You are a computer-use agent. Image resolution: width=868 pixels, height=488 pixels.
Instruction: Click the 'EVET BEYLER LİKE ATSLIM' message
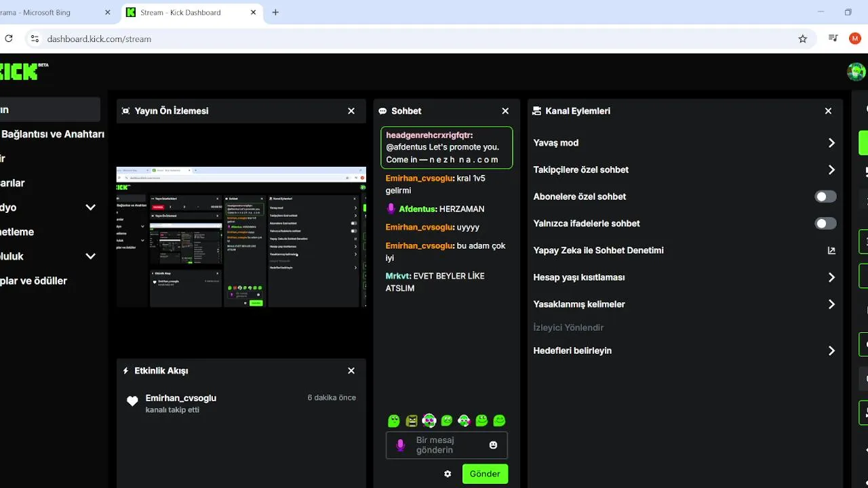(x=435, y=282)
